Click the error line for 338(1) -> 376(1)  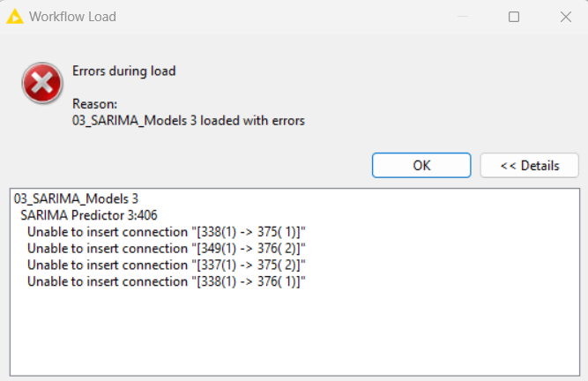point(167,281)
